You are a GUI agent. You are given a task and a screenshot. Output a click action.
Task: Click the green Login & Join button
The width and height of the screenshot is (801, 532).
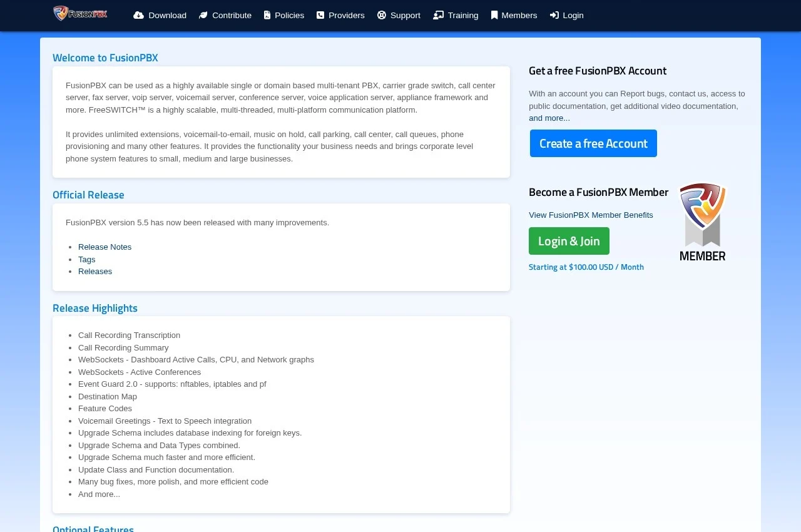pyautogui.click(x=569, y=241)
